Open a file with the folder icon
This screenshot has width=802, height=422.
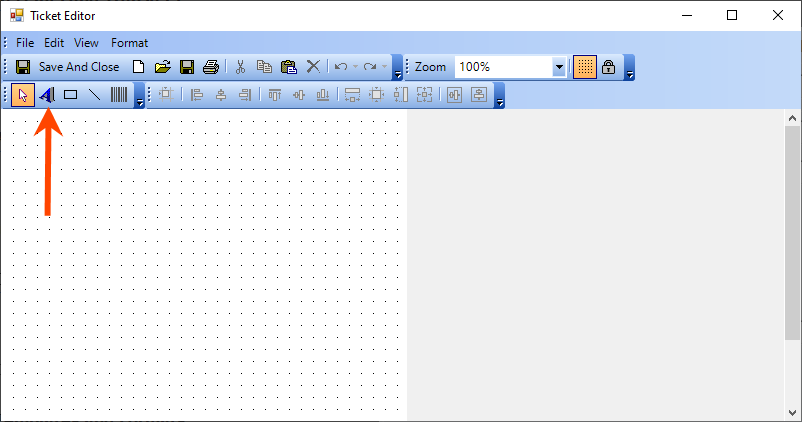[x=163, y=67]
